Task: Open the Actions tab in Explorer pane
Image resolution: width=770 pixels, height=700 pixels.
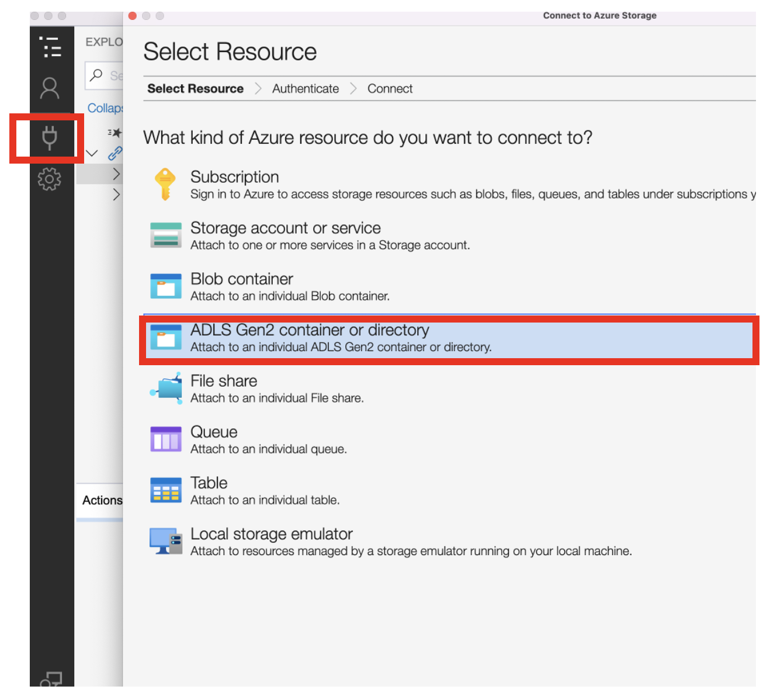Action: pos(102,501)
